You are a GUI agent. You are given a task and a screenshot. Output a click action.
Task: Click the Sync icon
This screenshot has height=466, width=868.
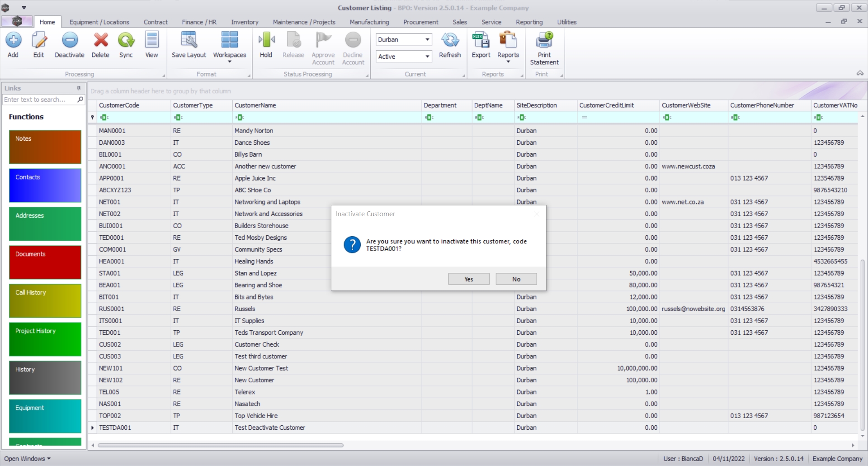[x=126, y=40]
